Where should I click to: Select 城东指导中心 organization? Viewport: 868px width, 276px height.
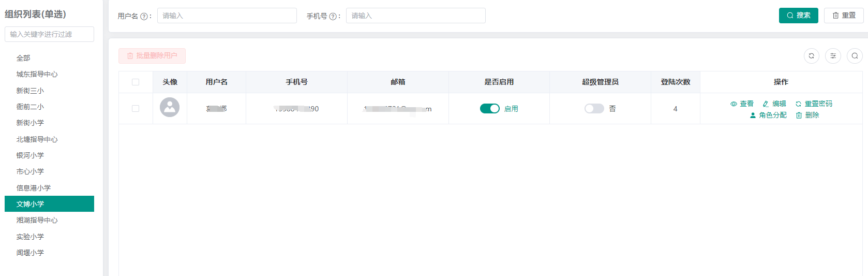point(49,74)
